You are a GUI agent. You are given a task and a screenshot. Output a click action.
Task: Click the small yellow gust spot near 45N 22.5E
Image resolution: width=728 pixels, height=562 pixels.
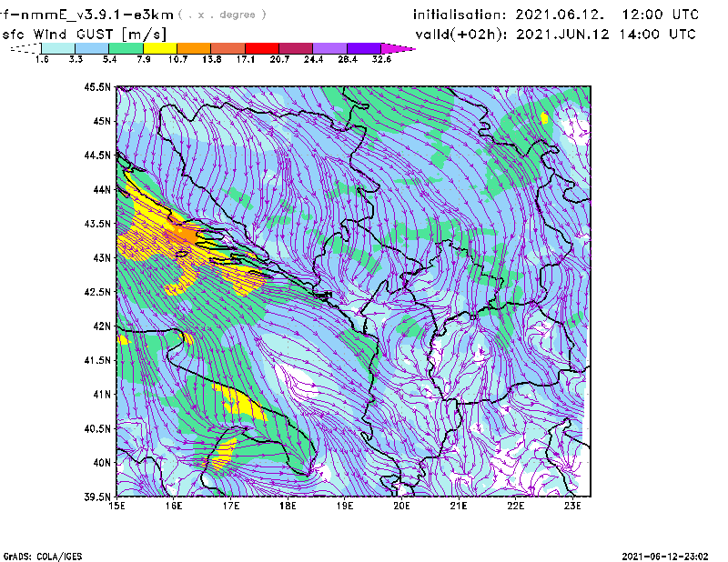point(544,118)
